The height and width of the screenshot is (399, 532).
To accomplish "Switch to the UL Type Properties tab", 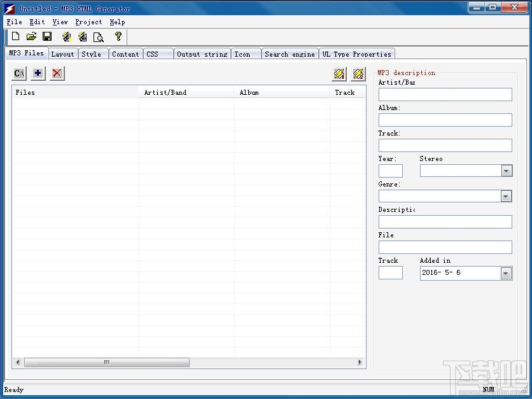I will (x=356, y=54).
